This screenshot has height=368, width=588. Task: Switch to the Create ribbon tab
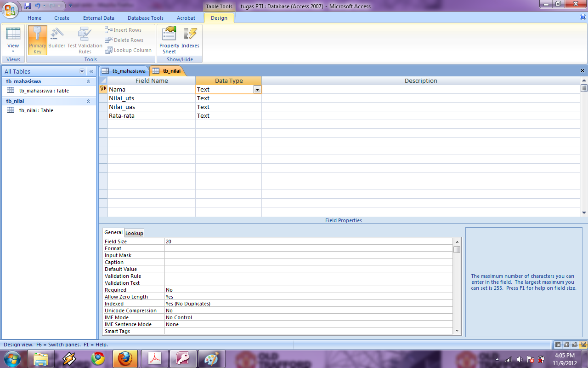click(x=62, y=18)
